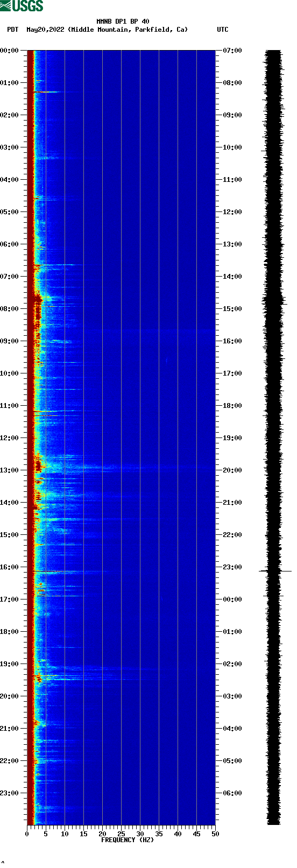Click the '0' frequency tick label
Viewport: 297px width, 868px height.
27,834
